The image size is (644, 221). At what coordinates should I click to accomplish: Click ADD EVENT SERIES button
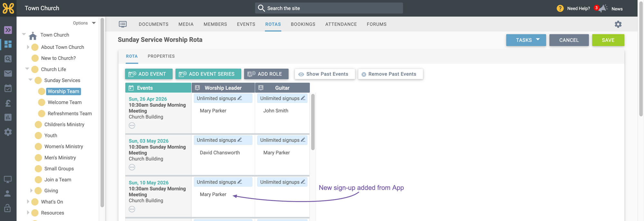pyautogui.click(x=208, y=74)
